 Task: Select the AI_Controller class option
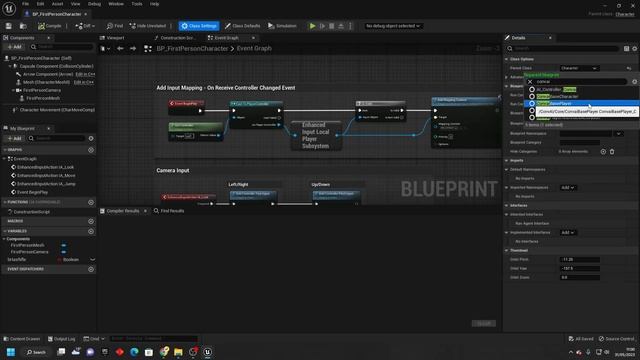[556, 89]
